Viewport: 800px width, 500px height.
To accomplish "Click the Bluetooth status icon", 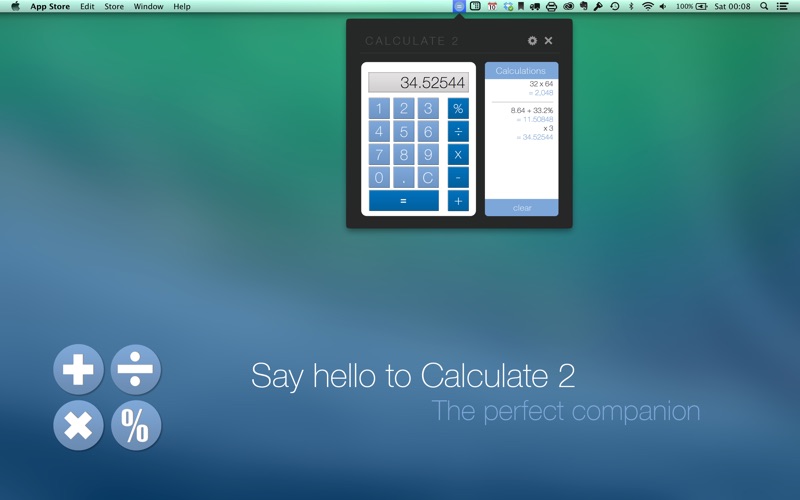I will 631,6.
